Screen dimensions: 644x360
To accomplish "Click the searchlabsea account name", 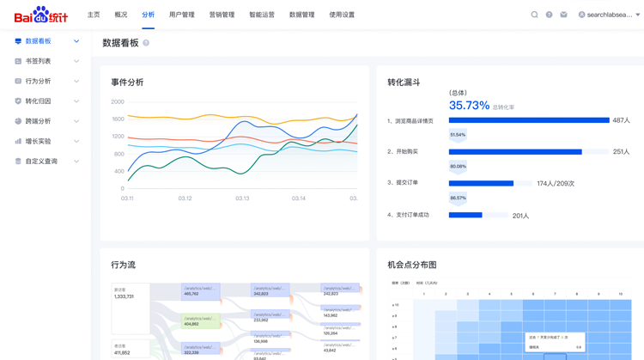I will coord(610,15).
